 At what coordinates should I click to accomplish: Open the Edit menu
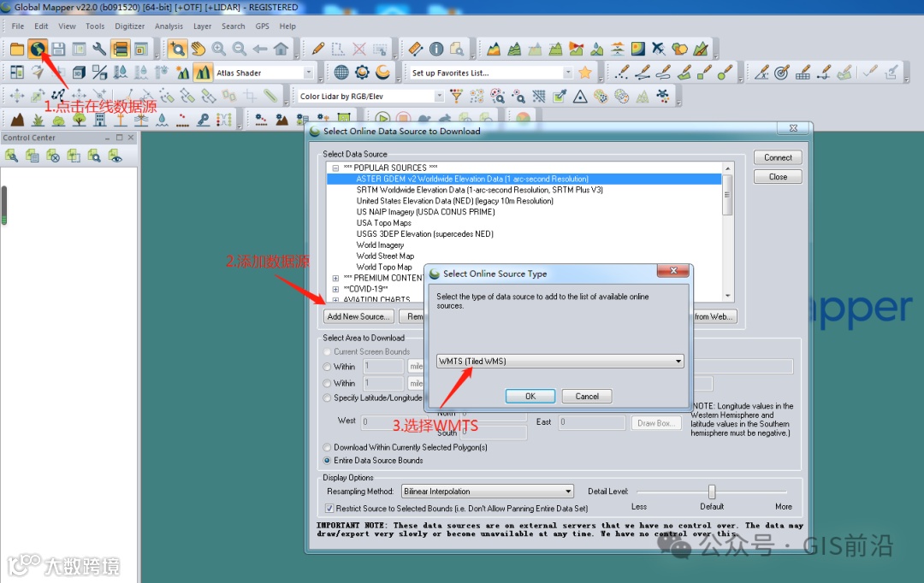coord(41,26)
